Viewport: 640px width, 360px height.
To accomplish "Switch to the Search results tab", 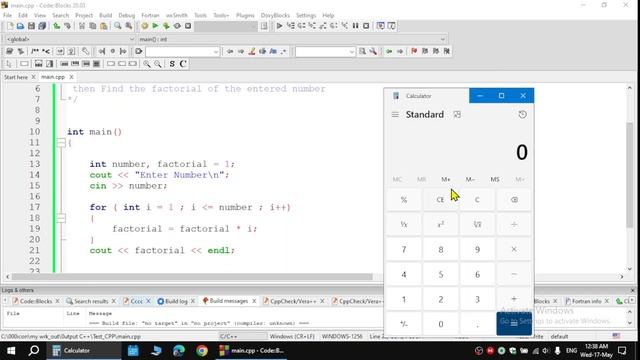I will 91,301.
